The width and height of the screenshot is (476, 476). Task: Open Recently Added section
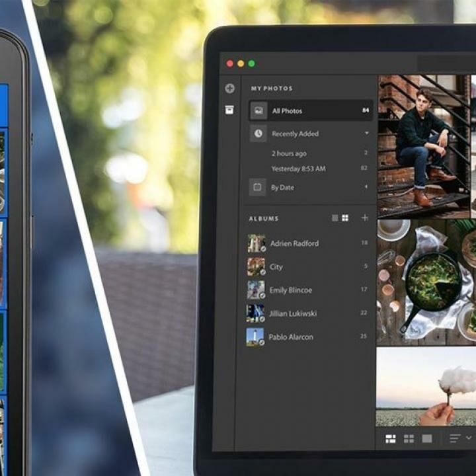[x=311, y=134]
